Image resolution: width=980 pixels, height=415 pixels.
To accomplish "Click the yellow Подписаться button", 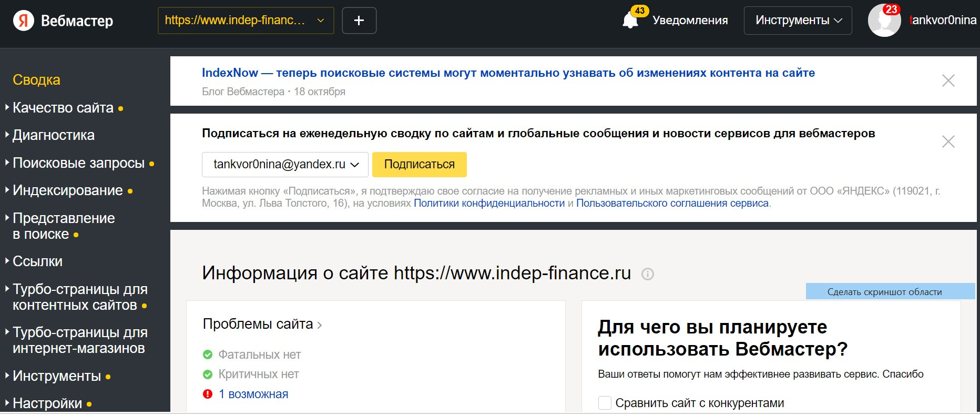I will (420, 165).
